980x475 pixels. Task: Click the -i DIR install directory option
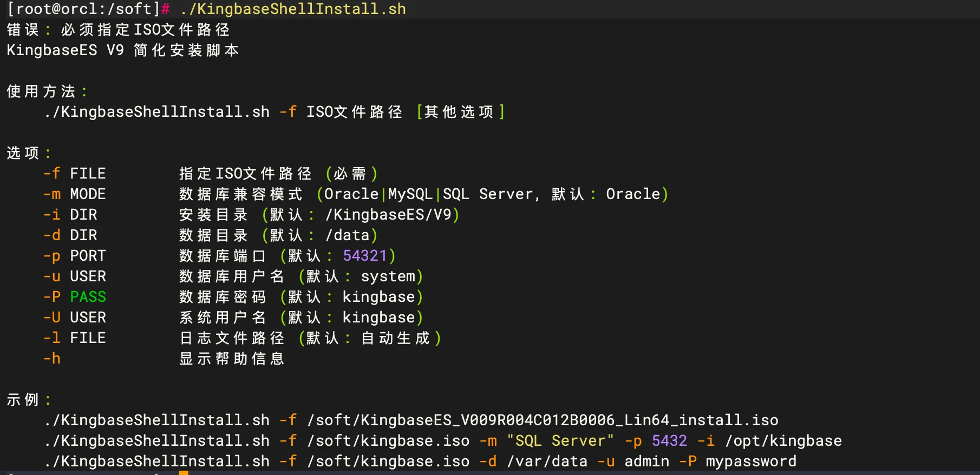tap(70, 215)
